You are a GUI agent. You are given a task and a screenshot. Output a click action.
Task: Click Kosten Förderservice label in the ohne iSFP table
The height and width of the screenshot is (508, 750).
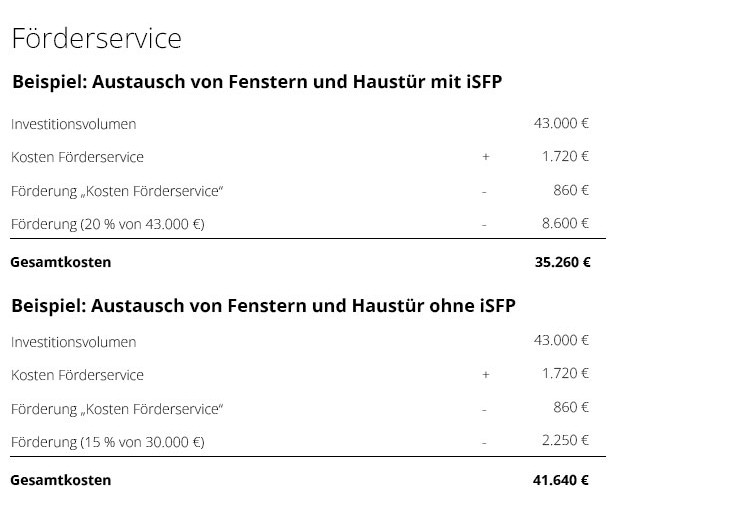77,375
